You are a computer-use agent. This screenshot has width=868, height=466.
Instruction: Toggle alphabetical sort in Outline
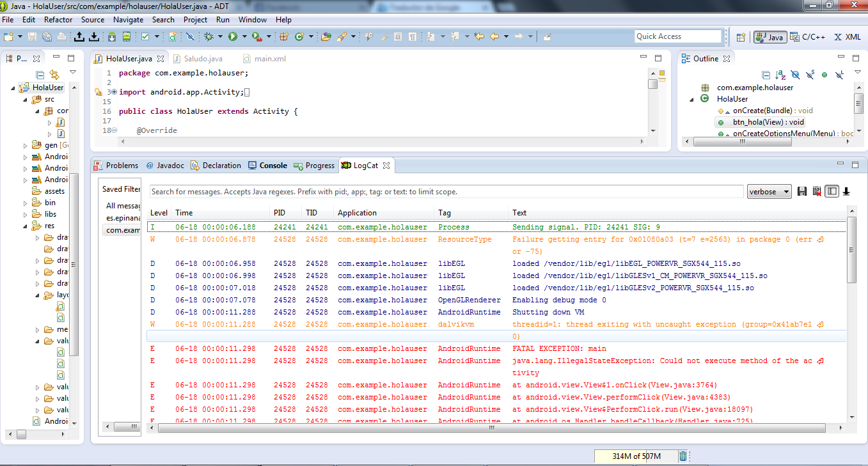(x=780, y=75)
